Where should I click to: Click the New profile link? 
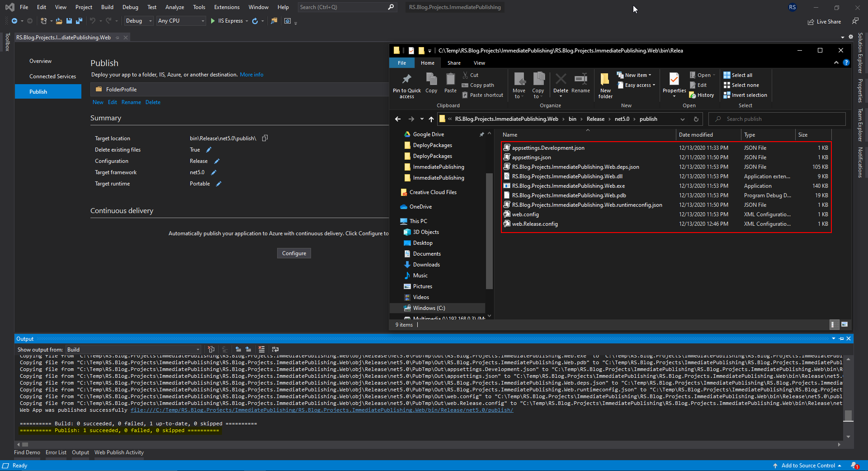click(98, 102)
